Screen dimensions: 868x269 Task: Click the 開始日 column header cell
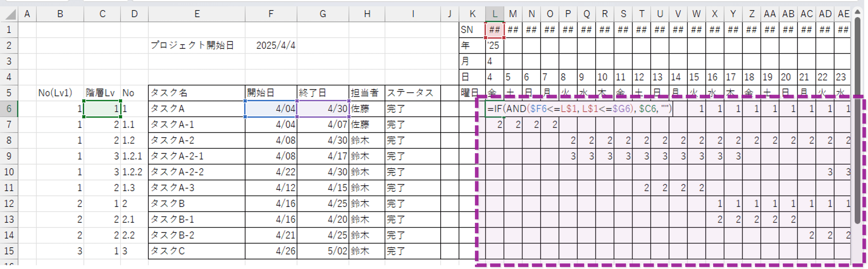271,93
